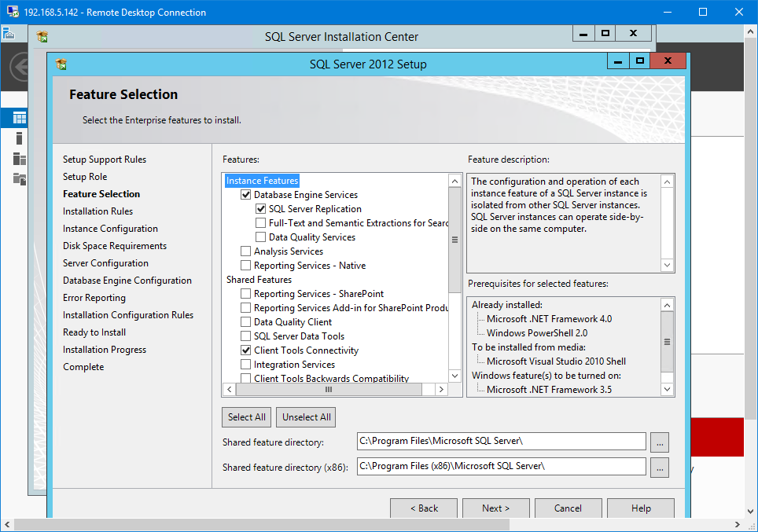
Task: Click the Select All button
Action: coord(247,417)
